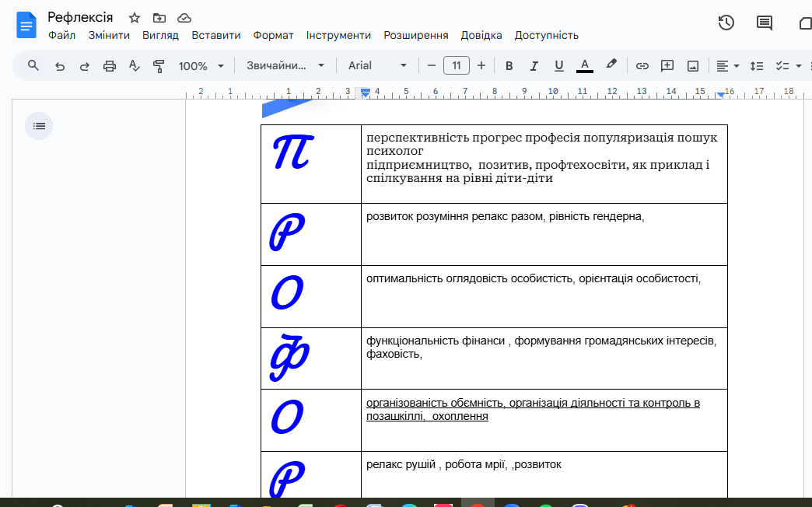The height and width of the screenshot is (507, 812).
Task: Open the Формат menu
Action: coord(273,35)
